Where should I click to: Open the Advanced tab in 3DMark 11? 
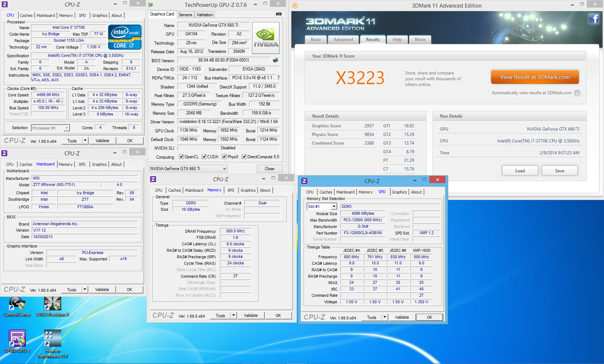[343, 40]
